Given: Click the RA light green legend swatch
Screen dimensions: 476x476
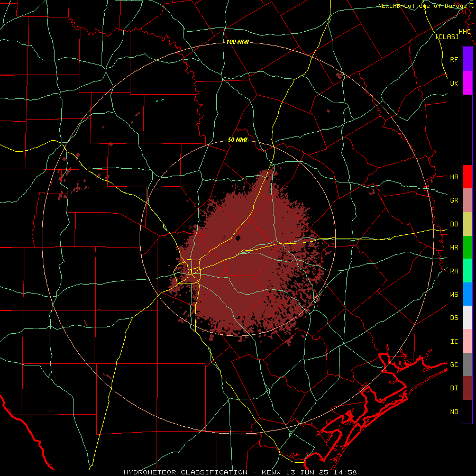Looking at the screenshot, I should [x=467, y=271].
